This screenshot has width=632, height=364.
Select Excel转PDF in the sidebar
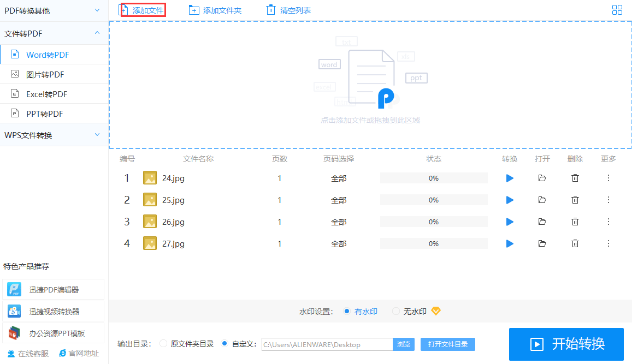54,94
